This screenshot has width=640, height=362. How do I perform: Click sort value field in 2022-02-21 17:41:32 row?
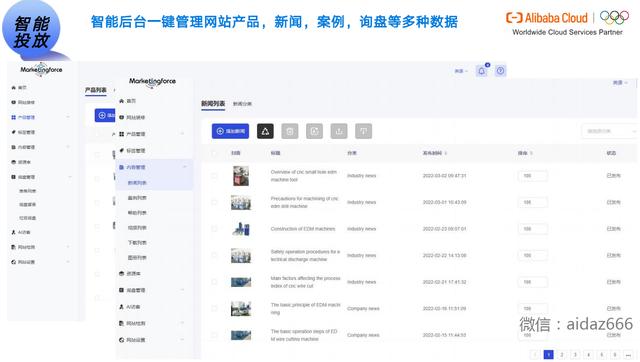[x=533, y=282]
